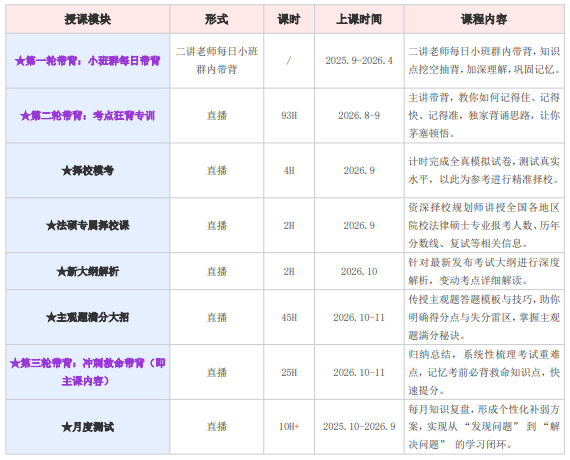The image size is (570, 460).
Task: Select the ★新大纲解析 module cell
Action: tap(88, 271)
